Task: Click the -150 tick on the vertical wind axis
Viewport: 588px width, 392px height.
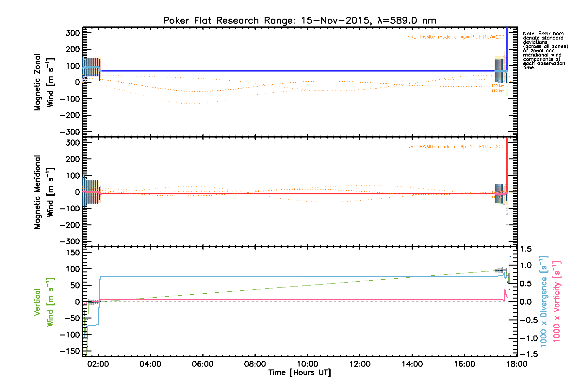Action: click(x=70, y=351)
